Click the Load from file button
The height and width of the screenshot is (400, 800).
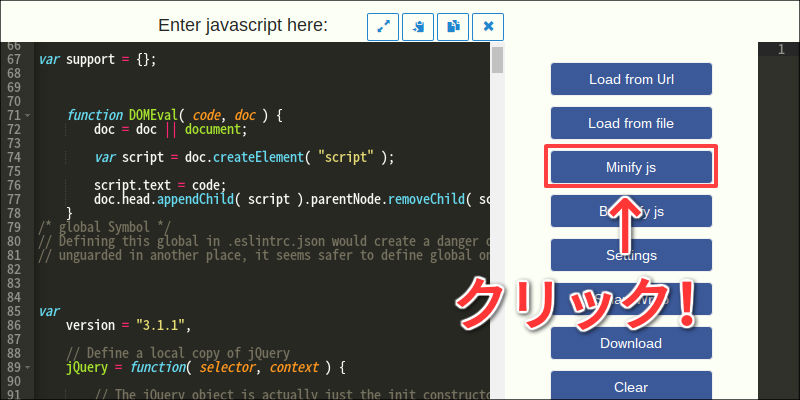631,123
